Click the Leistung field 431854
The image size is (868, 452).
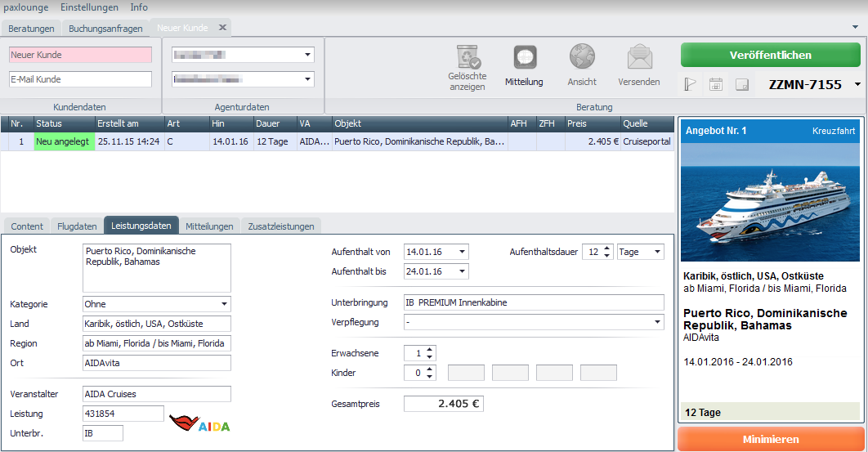tap(123, 414)
